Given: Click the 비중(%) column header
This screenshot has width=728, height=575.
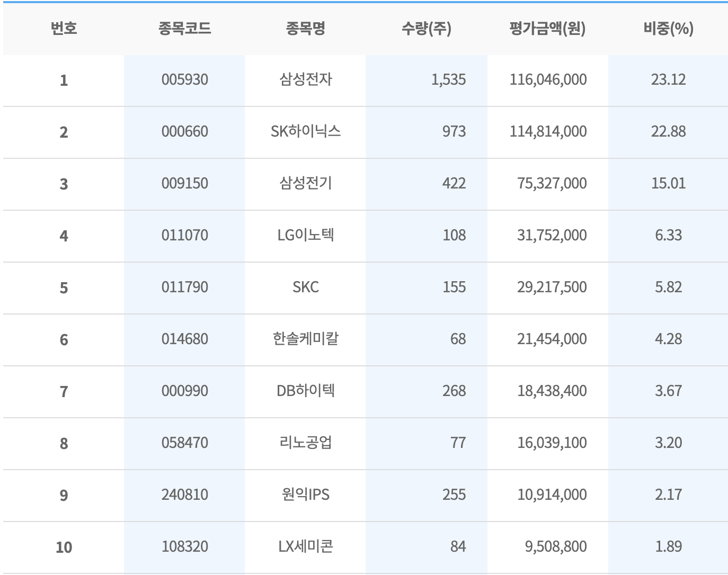Looking at the screenshot, I should coord(669,29).
